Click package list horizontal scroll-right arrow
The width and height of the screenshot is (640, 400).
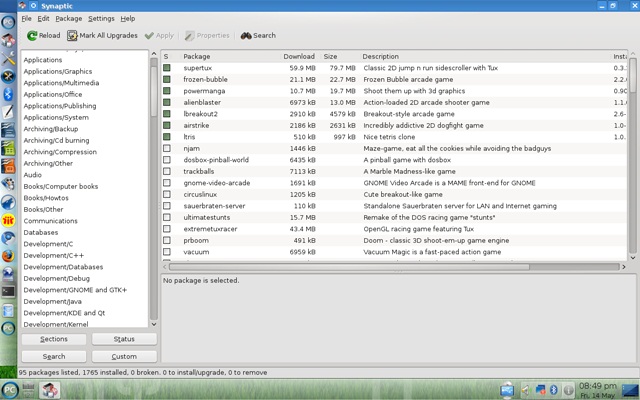624,267
